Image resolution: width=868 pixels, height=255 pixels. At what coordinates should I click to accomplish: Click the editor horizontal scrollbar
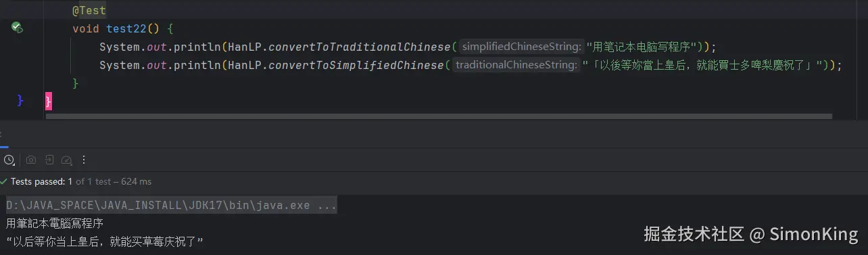438,116
